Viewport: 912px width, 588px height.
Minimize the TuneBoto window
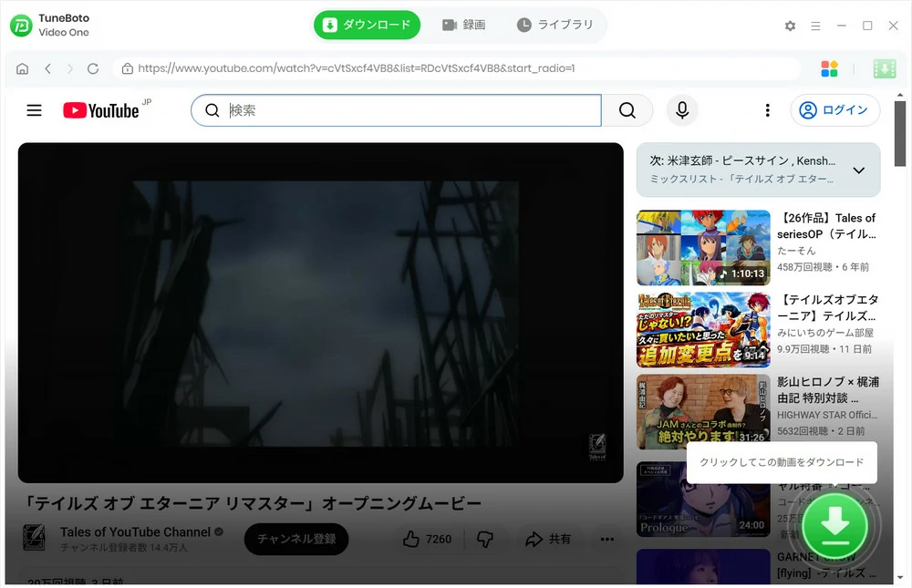842,26
